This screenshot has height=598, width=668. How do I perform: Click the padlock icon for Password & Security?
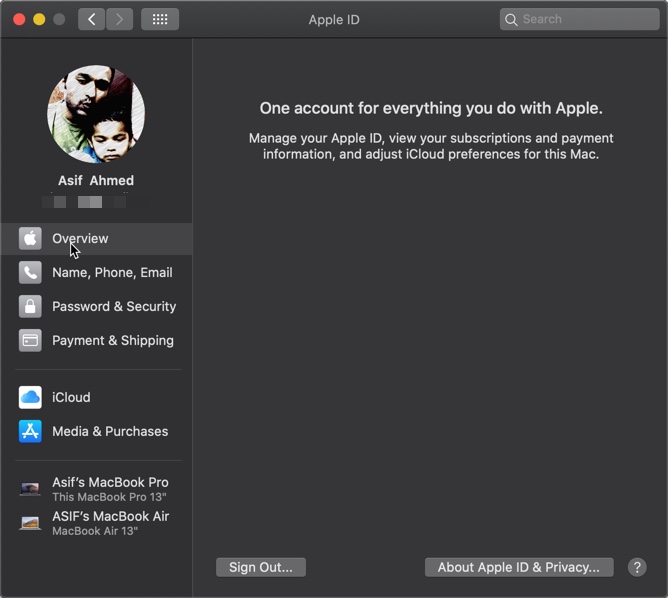pyautogui.click(x=30, y=307)
